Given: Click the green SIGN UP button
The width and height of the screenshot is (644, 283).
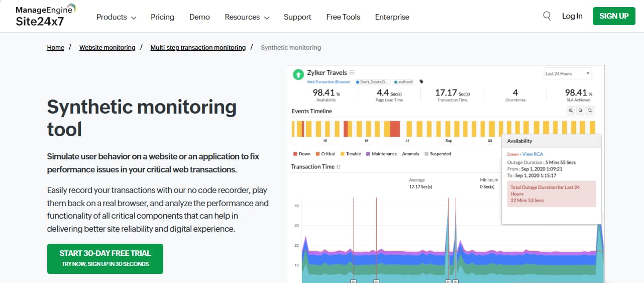Looking at the screenshot, I should (x=614, y=16).
